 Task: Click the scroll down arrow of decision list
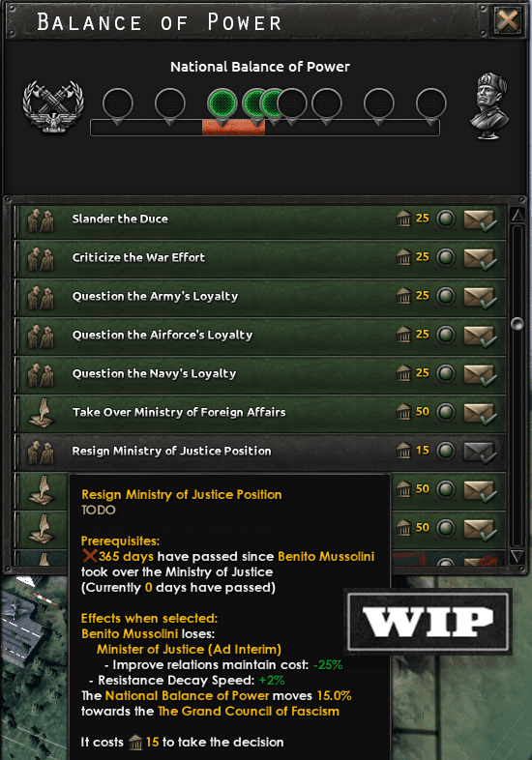point(517,556)
